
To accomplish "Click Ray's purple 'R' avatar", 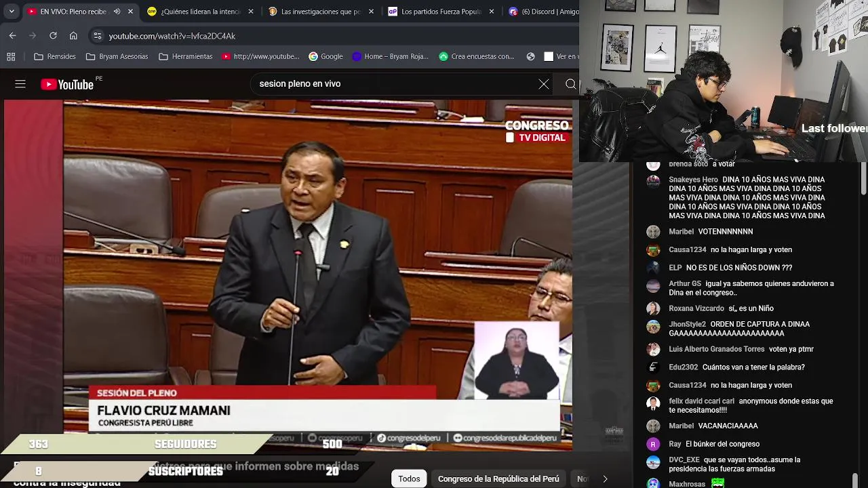I will tap(653, 444).
